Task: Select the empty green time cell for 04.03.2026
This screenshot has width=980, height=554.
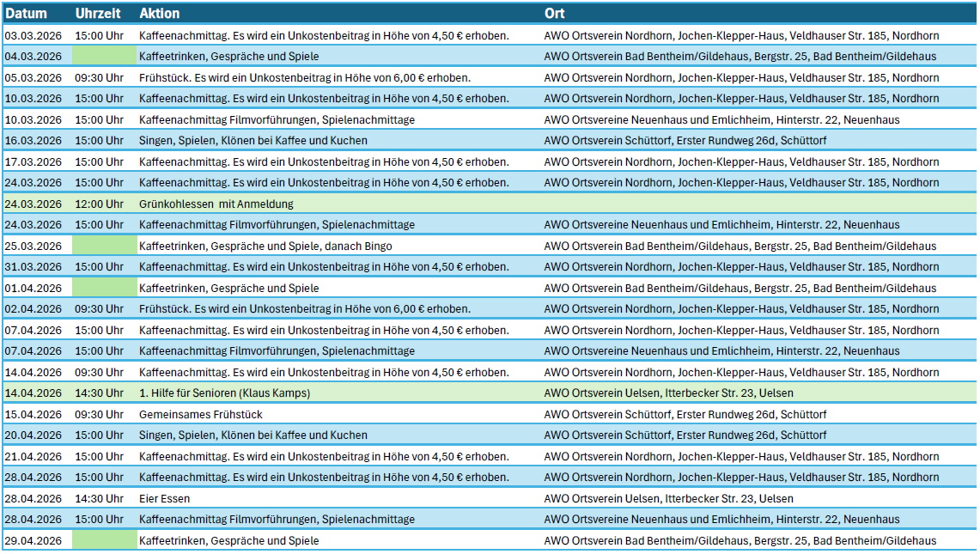Action: (104, 56)
